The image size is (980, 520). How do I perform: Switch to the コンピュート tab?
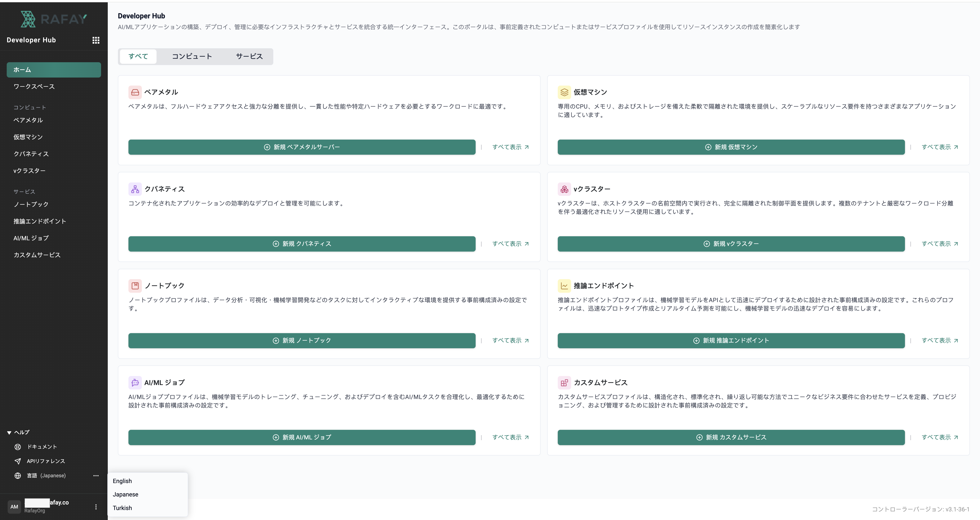pyautogui.click(x=192, y=56)
